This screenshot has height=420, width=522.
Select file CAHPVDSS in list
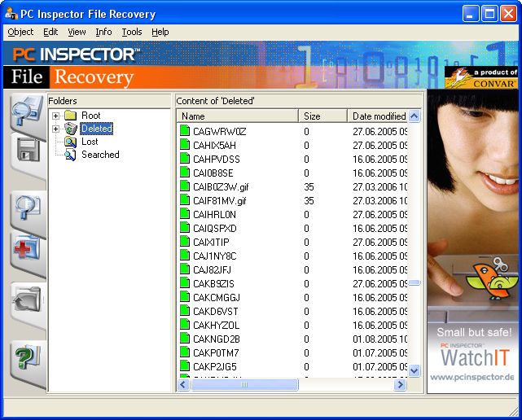click(x=217, y=159)
